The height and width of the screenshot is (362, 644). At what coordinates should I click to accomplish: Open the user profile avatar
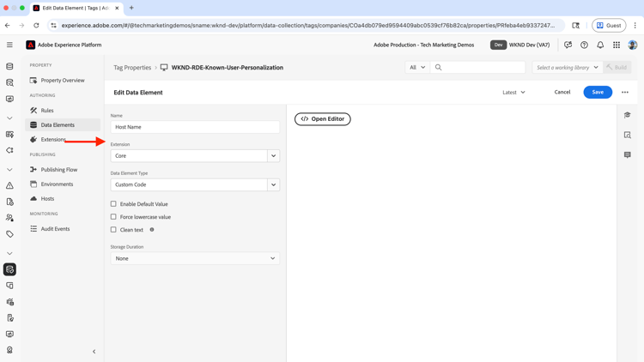(633, 45)
